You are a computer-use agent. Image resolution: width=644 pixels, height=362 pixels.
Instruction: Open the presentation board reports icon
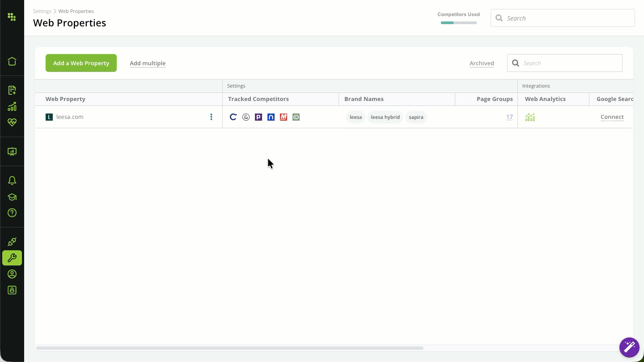12,152
